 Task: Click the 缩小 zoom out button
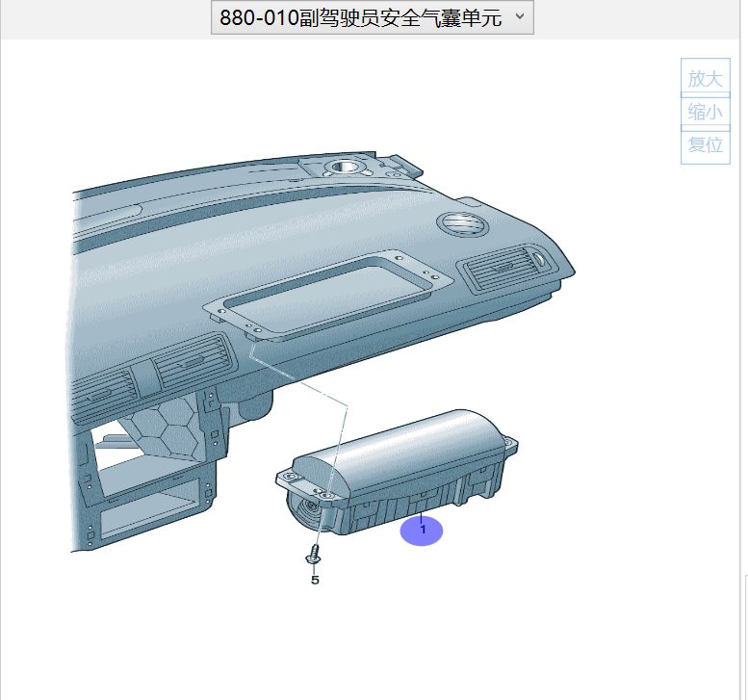tap(705, 112)
